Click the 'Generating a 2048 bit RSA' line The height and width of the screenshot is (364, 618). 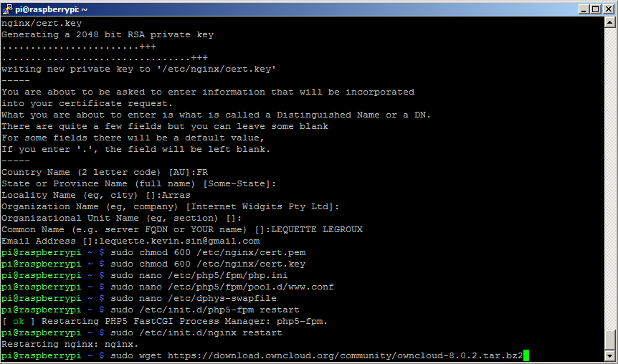tap(108, 34)
